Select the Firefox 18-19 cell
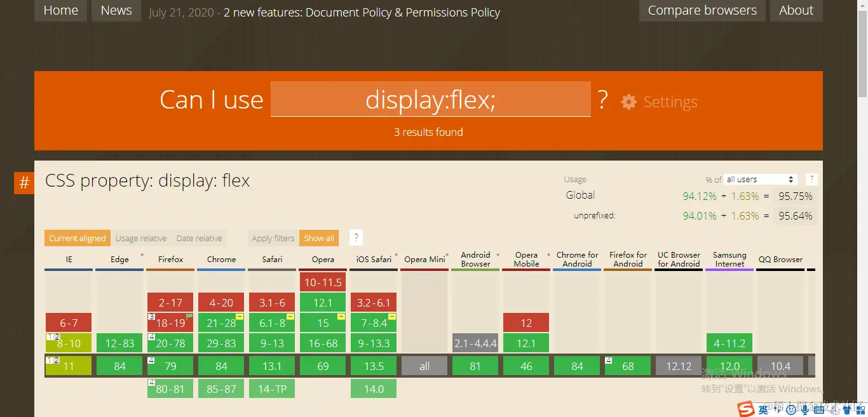The height and width of the screenshot is (417, 868). click(x=170, y=322)
